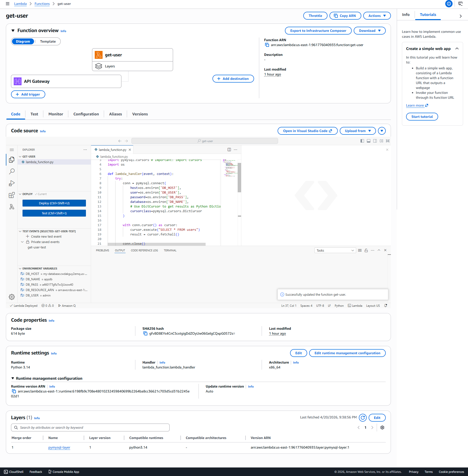Open the Explorer files icon in the activity bar
Image resolution: width=468 pixels, height=476 pixels.
pyautogui.click(x=12, y=160)
